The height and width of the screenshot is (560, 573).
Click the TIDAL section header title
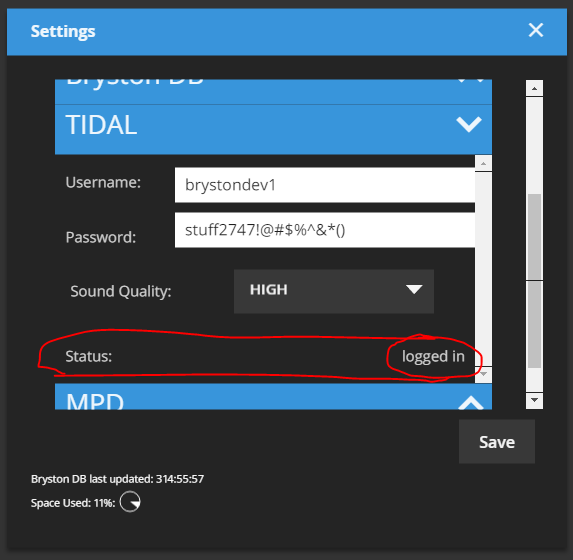(101, 125)
